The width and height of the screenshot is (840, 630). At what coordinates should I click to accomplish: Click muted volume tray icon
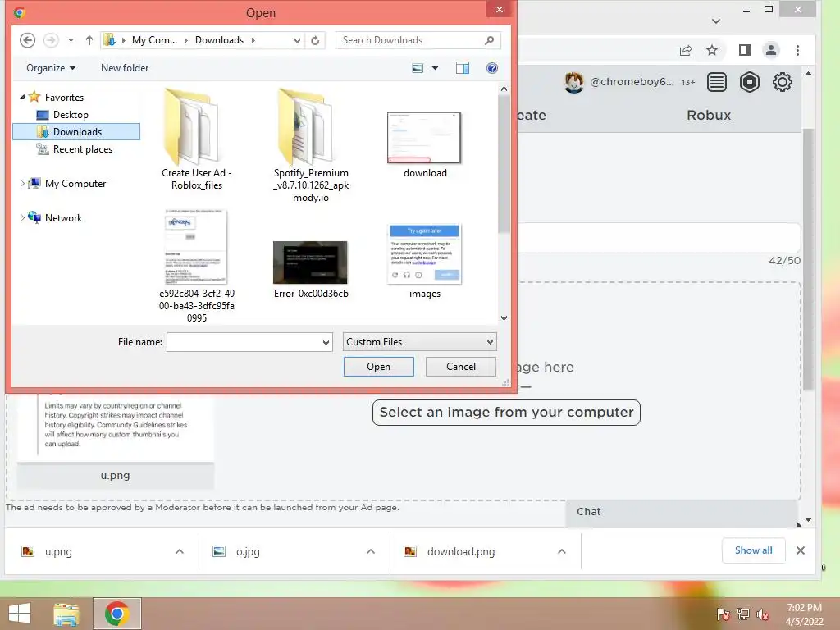(763, 614)
